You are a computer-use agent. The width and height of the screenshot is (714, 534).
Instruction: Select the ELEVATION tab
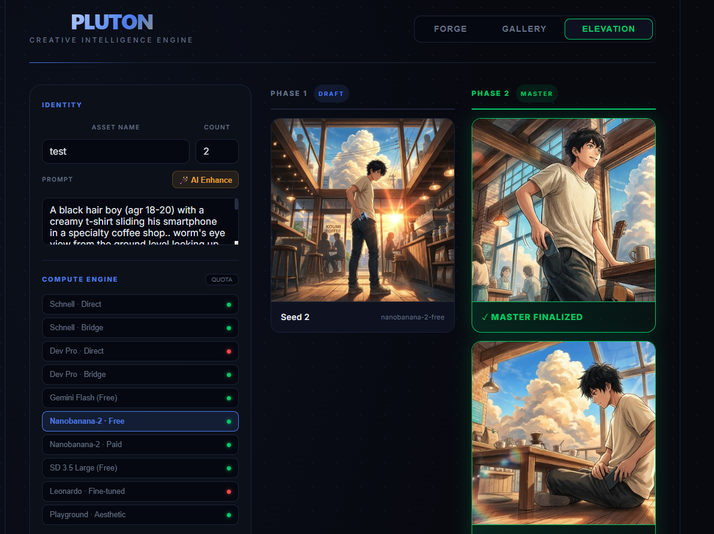pyautogui.click(x=608, y=29)
